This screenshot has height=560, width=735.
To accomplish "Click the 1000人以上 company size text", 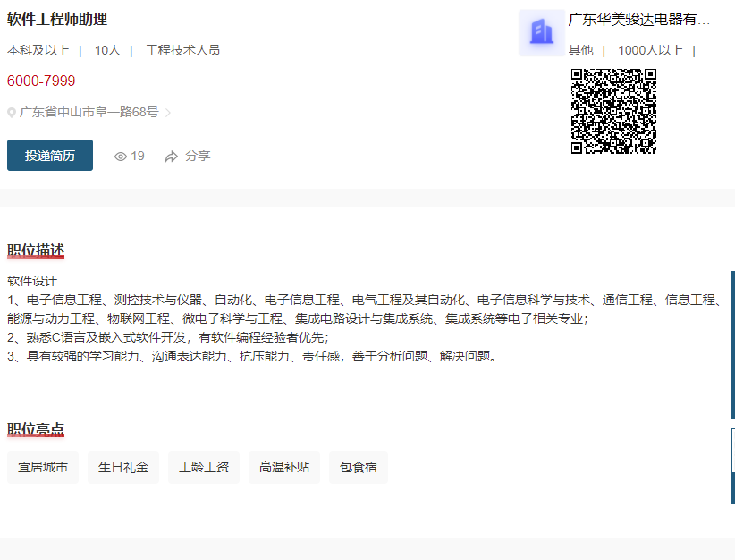I will pyautogui.click(x=650, y=50).
